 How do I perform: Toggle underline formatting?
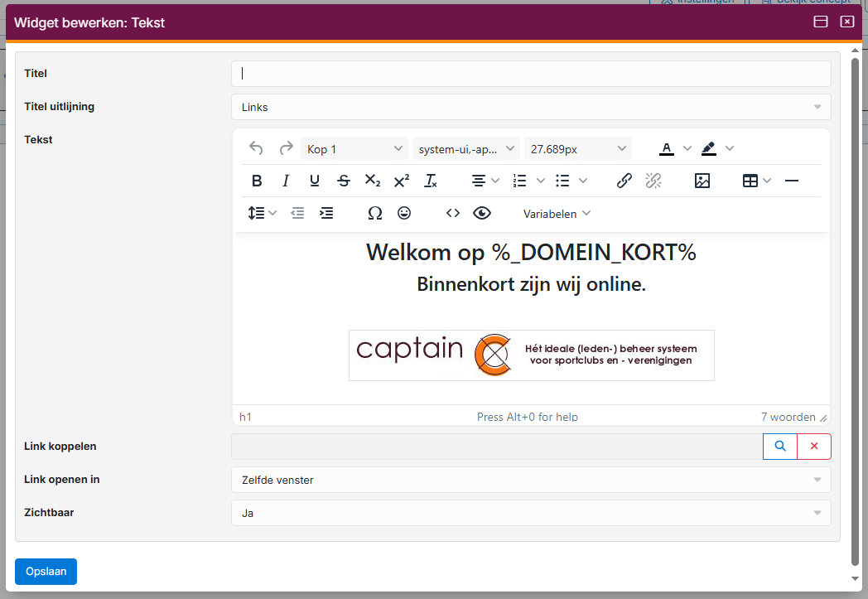coord(314,180)
